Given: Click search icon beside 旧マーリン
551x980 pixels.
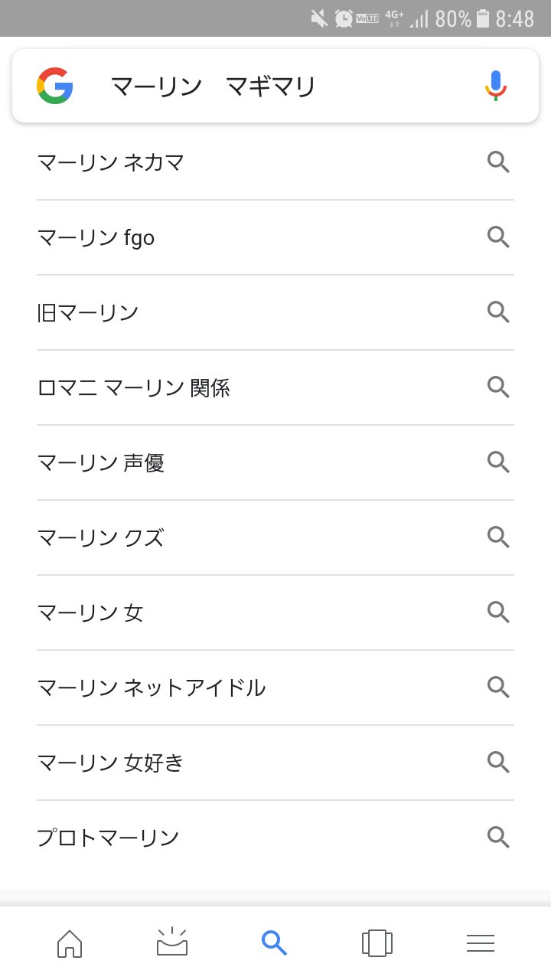Looking at the screenshot, I should [x=498, y=312].
